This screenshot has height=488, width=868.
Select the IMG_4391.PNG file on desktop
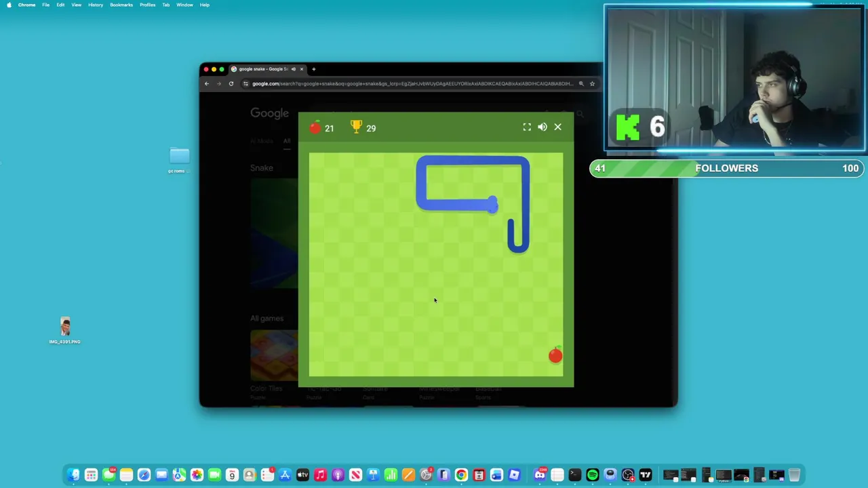64,331
